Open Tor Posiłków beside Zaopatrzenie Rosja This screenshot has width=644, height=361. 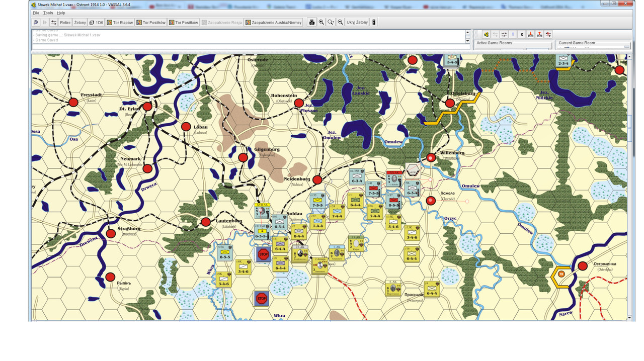(184, 23)
